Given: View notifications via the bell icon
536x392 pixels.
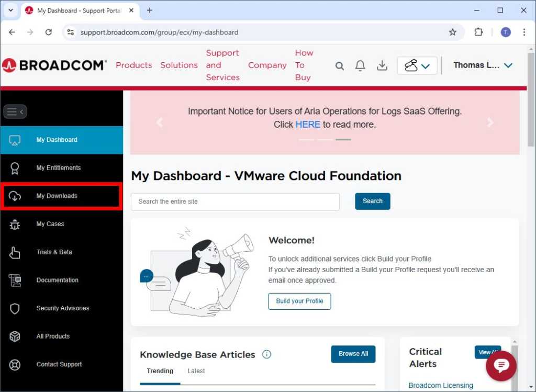Looking at the screenshot, I should click(x=360, y=65).
